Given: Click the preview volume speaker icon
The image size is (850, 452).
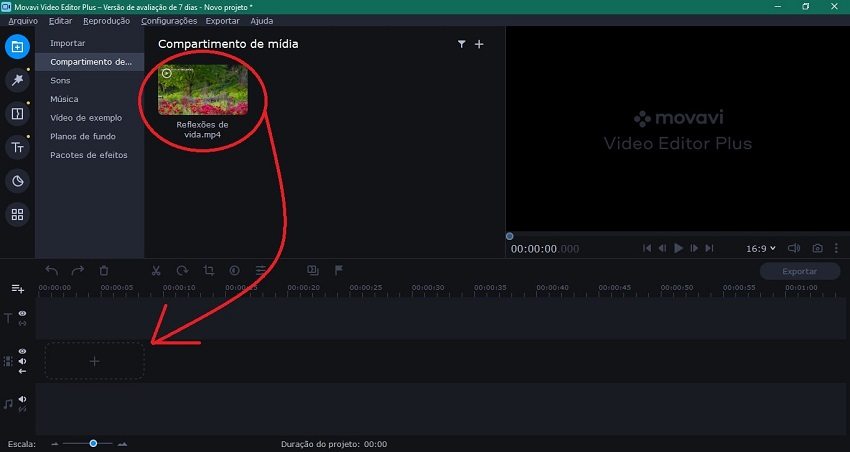Looking at the screenshot, I should [x=794, y=248].
